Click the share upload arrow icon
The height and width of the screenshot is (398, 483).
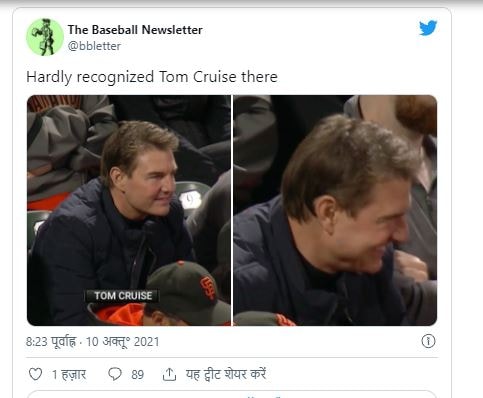(x=169, y=374)
